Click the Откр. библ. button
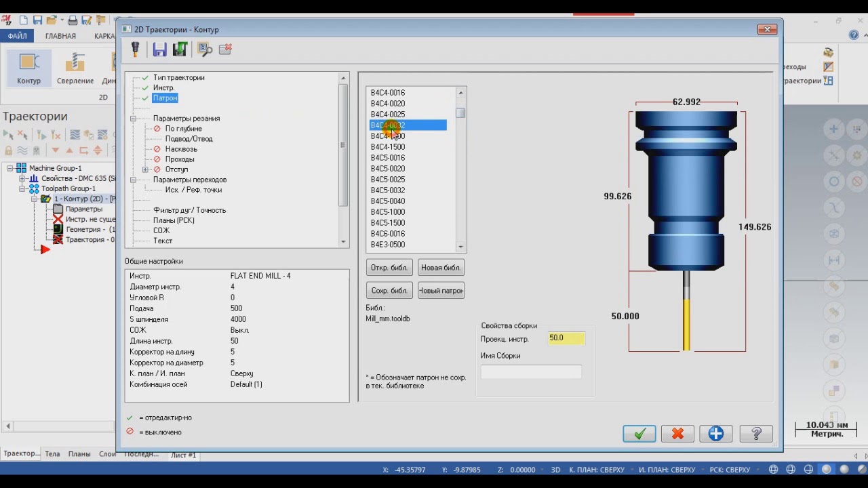The height and width of the screenshot is (488, 868). (x=389, y=268)
